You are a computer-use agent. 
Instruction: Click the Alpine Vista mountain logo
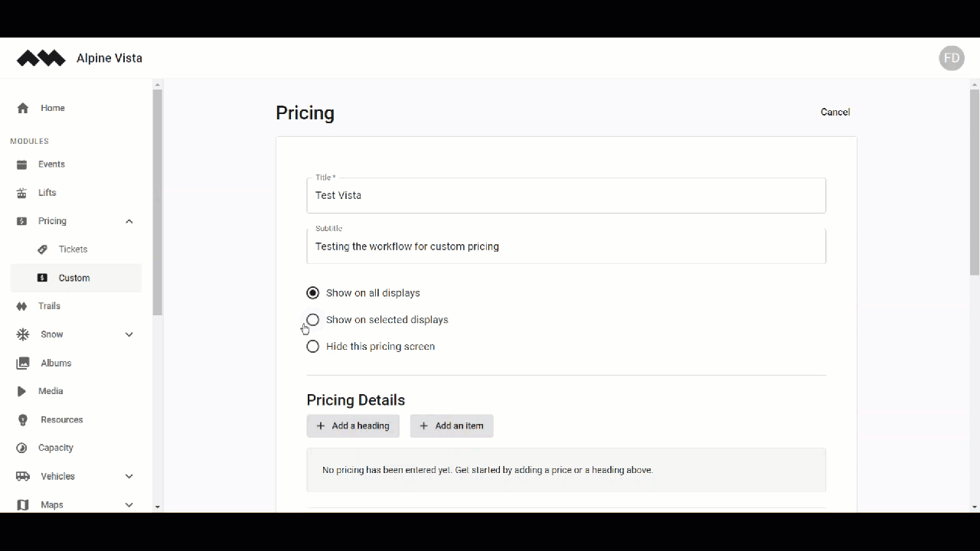tap(41, 58)
